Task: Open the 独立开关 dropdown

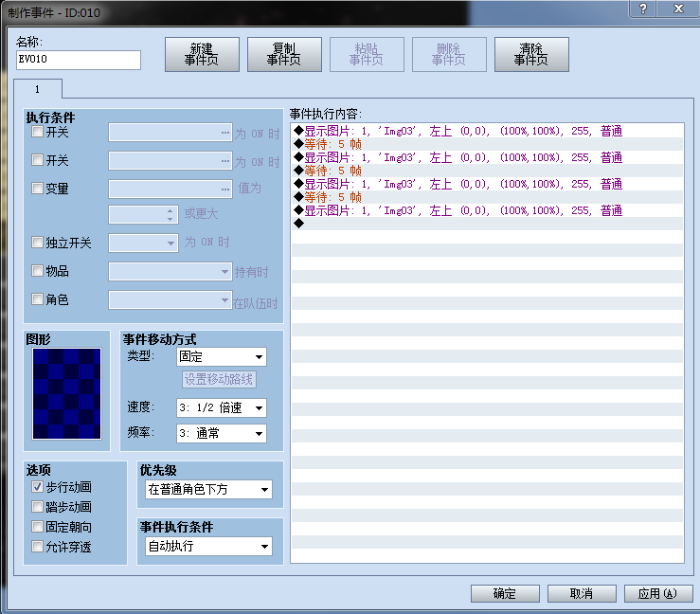Action: click(x=143, y=243)
